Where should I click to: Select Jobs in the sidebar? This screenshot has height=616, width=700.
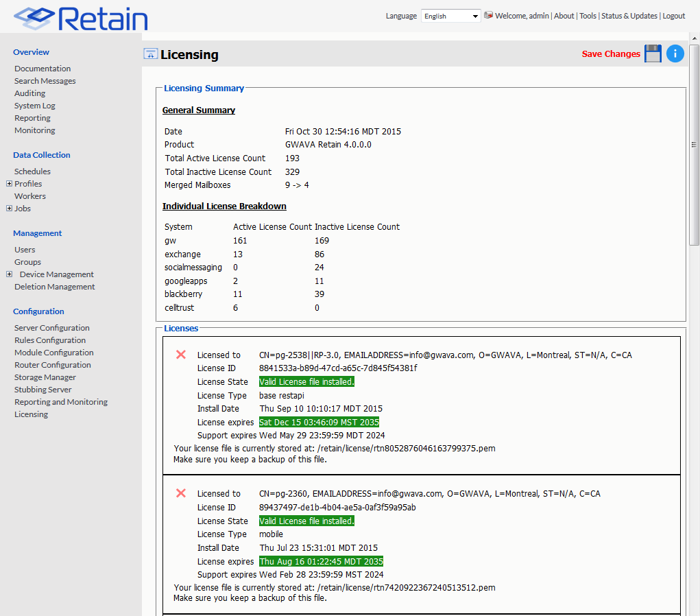(x=23, y=209)
